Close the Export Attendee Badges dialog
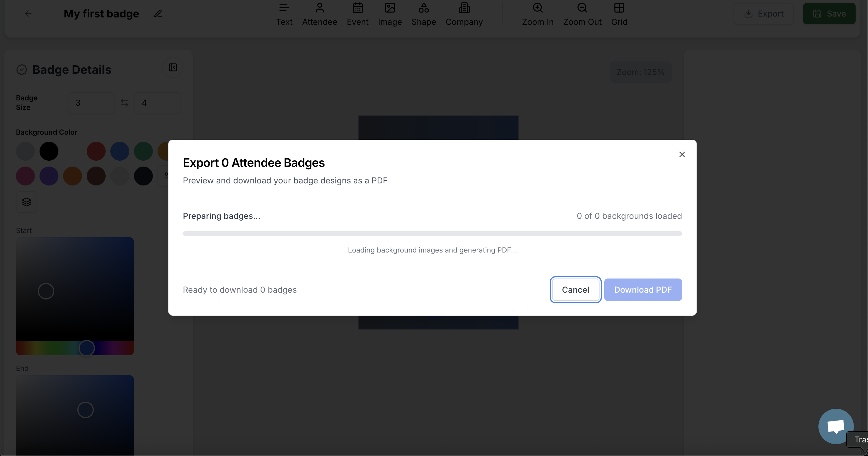The height and width of the screenshot is (456, 868). pos(682,154)
